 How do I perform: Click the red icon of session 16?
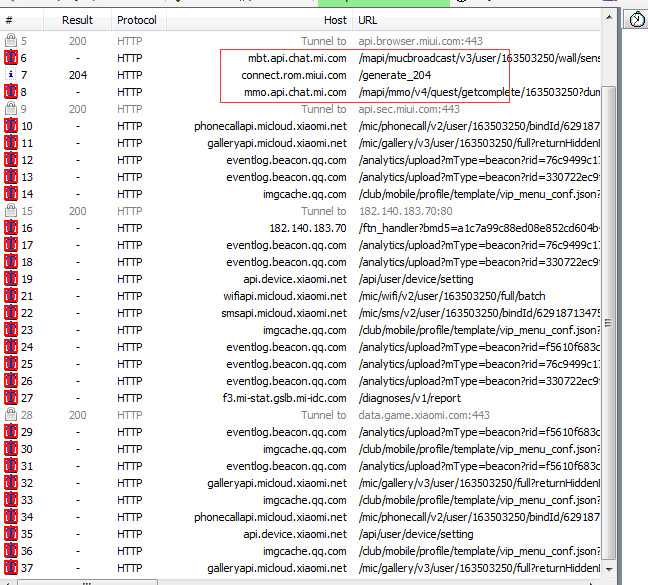coord(11,228)
